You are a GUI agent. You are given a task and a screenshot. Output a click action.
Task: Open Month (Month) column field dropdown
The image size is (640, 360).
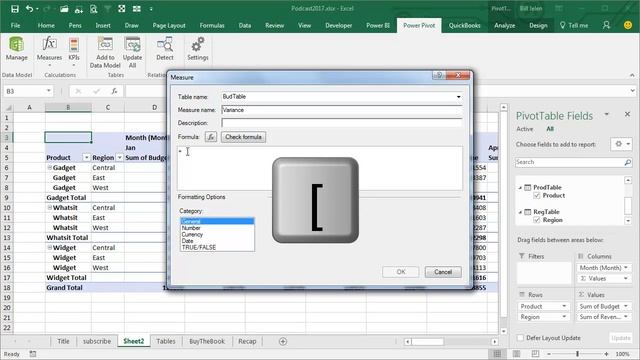coord(626,268)
